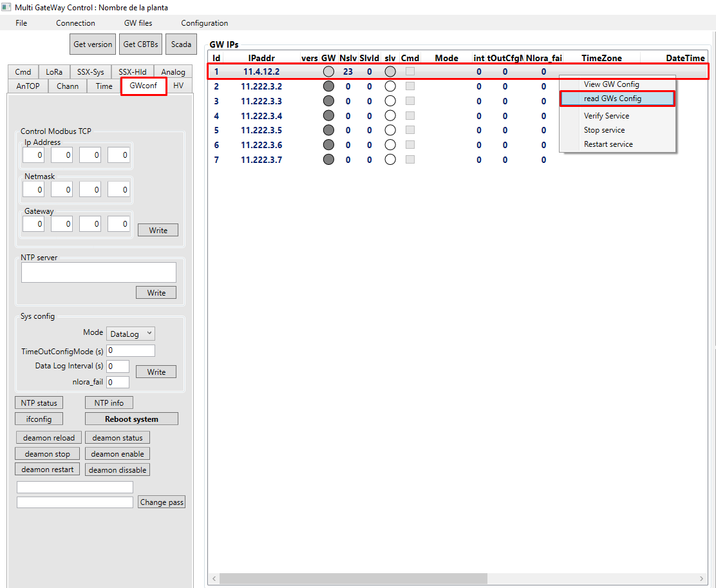Select 'read GWs Config' from the context menu
Image resolution: width=716 pixels, height=588 pixels.
pyautogui.click(x=610, y=99)
